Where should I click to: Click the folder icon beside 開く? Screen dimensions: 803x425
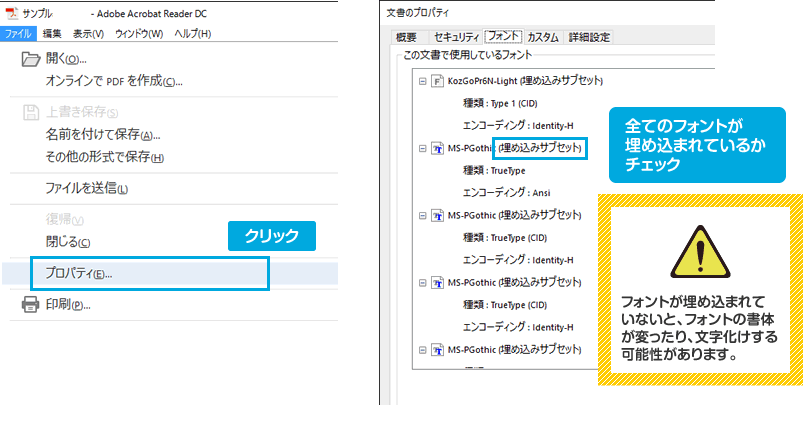tap(30, 59)
